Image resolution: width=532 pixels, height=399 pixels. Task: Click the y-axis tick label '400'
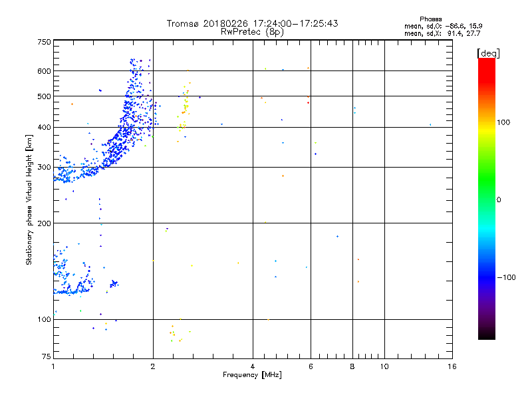point(44,128)
